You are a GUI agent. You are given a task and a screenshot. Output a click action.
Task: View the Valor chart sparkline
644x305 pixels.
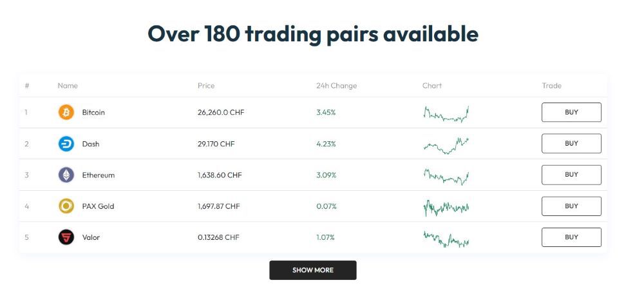tap(446, 239)
